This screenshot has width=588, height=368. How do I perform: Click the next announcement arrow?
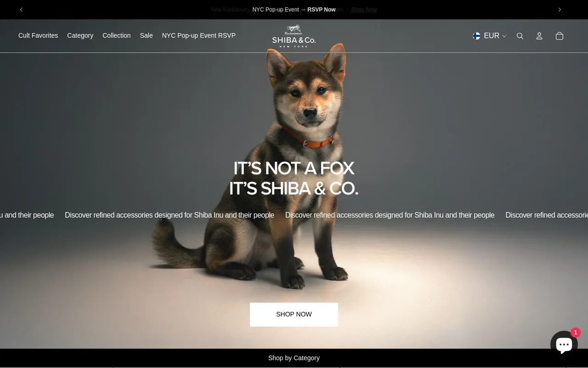(x=560, y=10)
